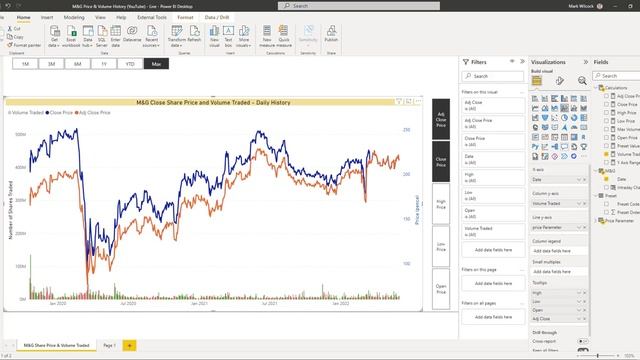Toggle the Cross-report drill through switch
Screen dimensions: 640x360
pos(583,341)
